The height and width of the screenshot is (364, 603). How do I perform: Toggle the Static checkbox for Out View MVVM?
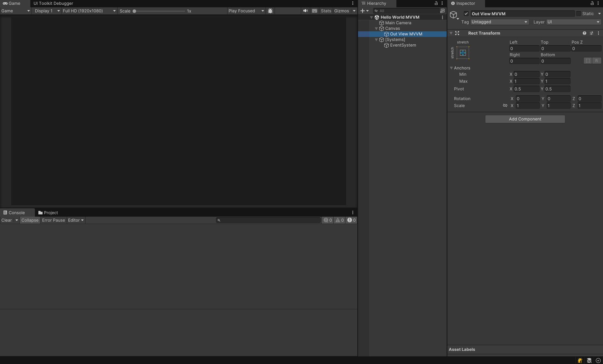point(579,13)
